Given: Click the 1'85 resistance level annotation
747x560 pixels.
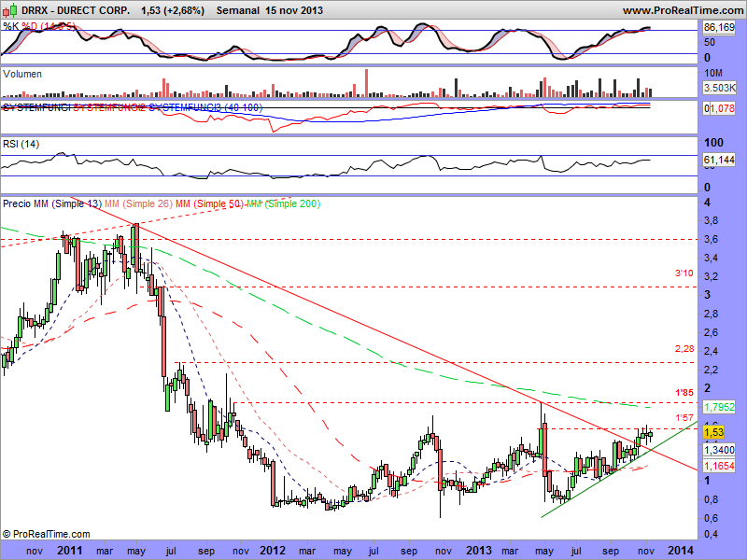Looking at the screenshot, I should (x=684, y=393).
